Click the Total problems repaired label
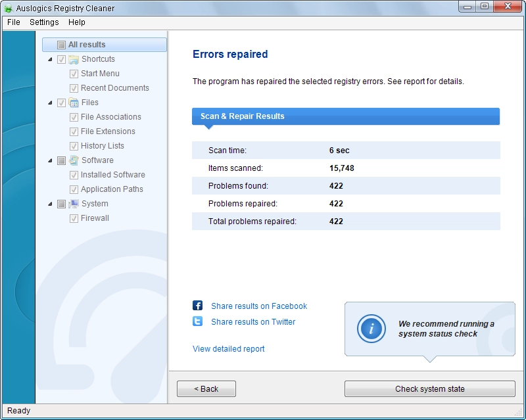Image resolution: width=526 pixels, height=420 pixels. point(252,222)
